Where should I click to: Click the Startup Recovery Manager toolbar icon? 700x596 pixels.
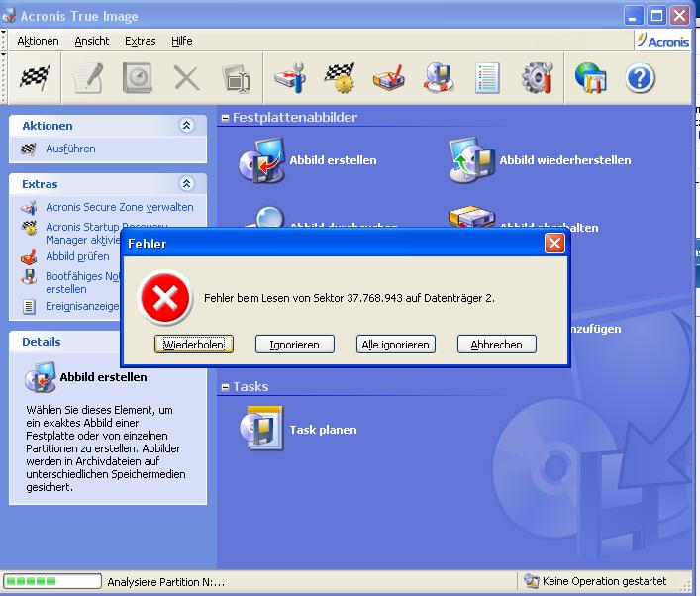(340, 78)
